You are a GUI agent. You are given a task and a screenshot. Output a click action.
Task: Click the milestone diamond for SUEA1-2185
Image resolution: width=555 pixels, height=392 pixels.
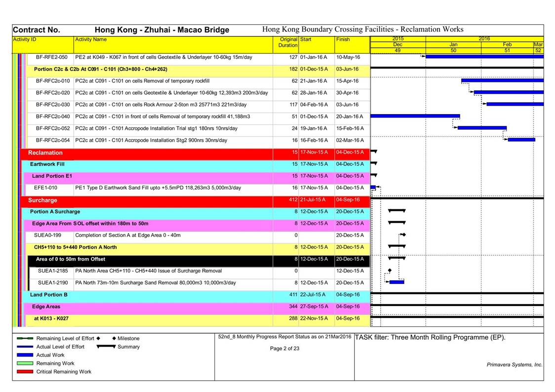[x=390, y=271]
